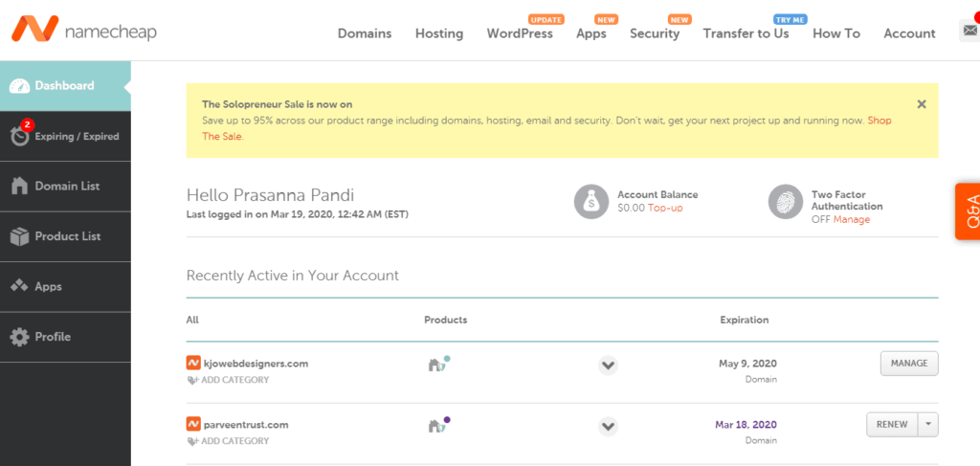Open the Account menu

[909, 33]
